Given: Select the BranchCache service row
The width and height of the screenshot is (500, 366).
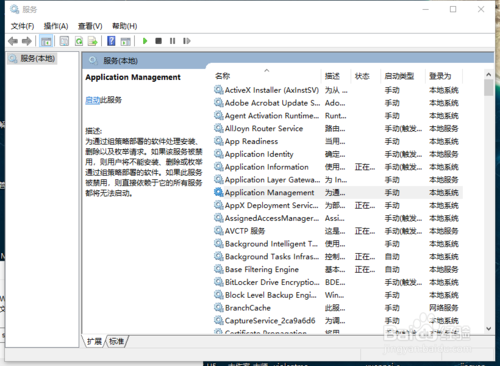Looking at the screenshot, I should click(x=337, y=308).
